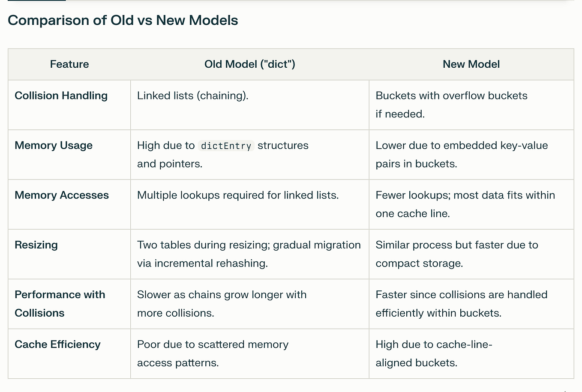Screen dimensions: 582x392
Task: Click the "New Model" column header
Action: point(471,64)
